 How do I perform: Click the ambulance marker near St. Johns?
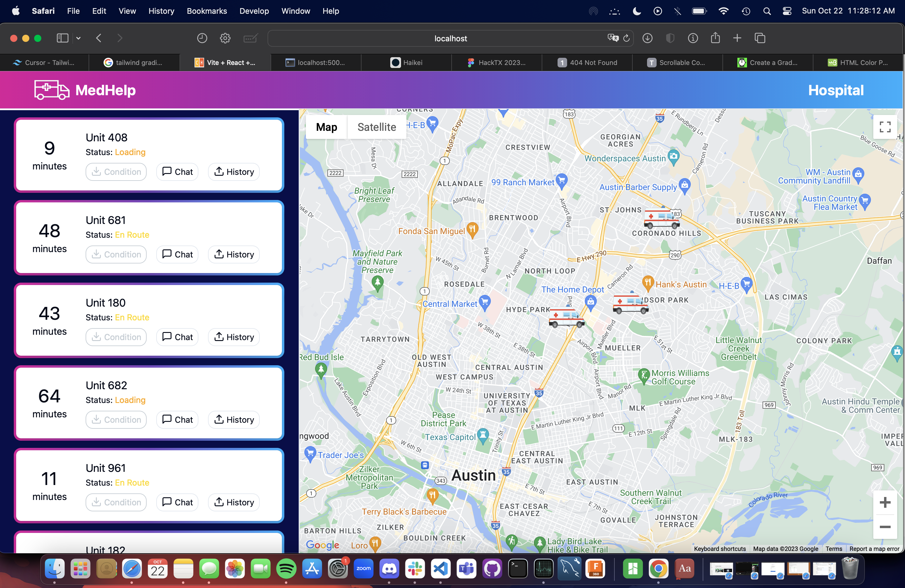tap(661, 219)
